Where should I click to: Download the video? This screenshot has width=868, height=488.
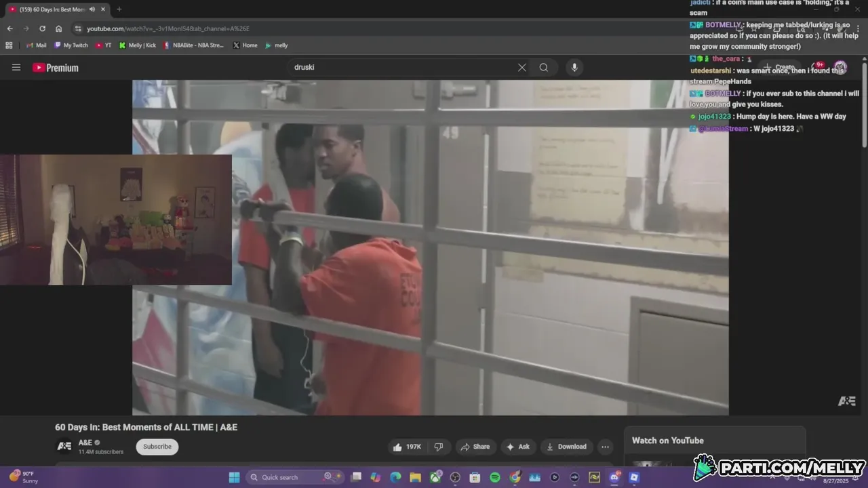[x=566, y=447]
